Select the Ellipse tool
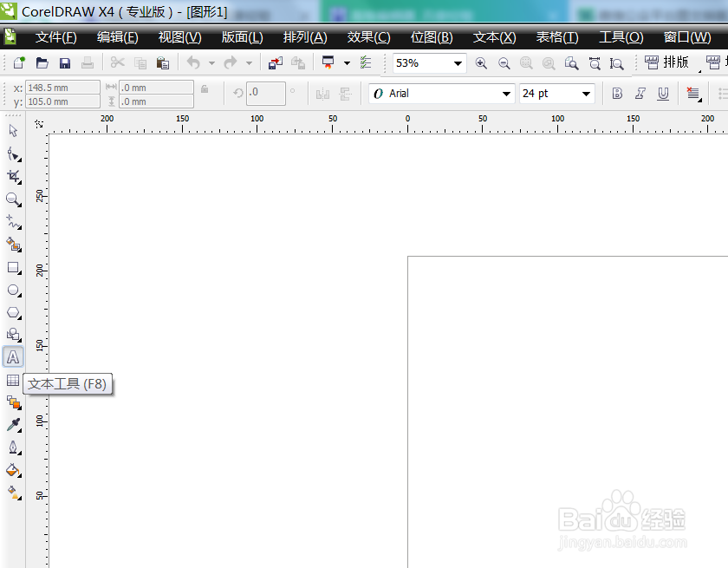Image resolution: width=728 pixels, height=568 pixels. [x=14, y=291]
